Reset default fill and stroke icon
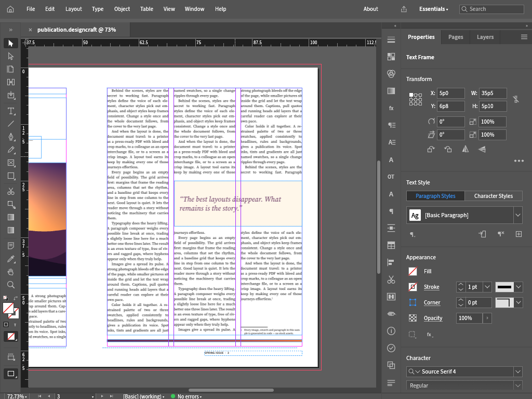The width and height of the screenshot is (532, 399). click(x=5, y=298)
